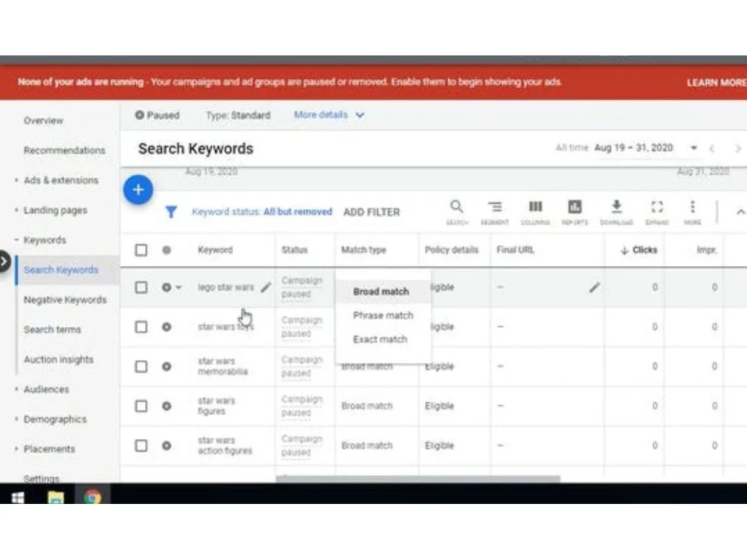
Task: Sort by the Match type column header
Action: (x=364, y=250)
